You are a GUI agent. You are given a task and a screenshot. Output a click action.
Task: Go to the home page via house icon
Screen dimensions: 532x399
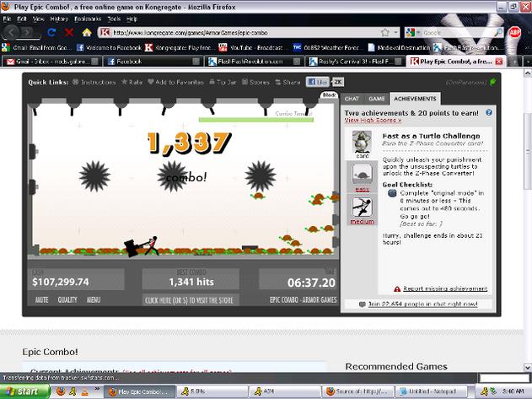coord(87,33)
